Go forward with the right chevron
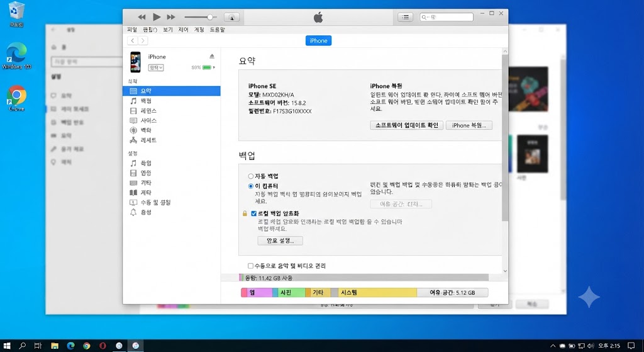The height and width of the screenshot is (352, 644). point(143,40)
